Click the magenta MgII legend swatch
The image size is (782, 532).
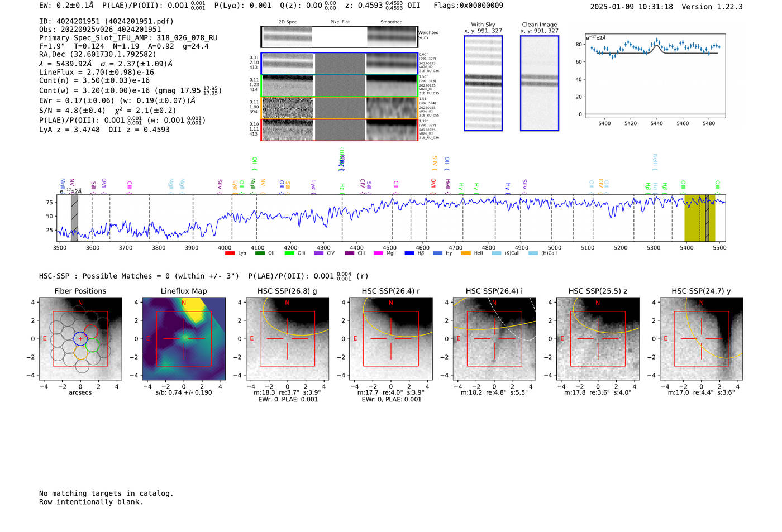point(379,253)
